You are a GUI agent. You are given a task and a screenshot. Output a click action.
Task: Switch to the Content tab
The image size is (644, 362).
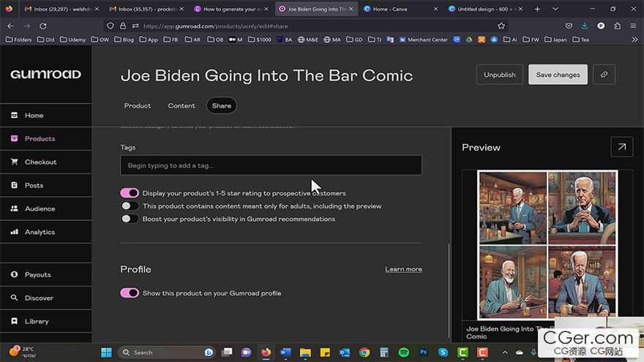(x=181, y=106)
